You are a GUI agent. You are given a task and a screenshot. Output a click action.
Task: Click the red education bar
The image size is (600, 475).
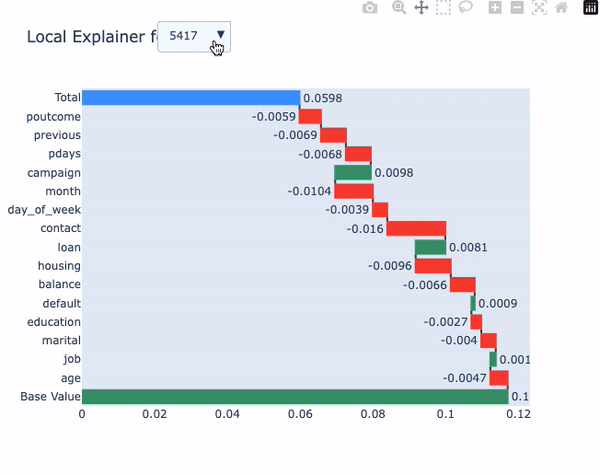click(x=476, y=322)
